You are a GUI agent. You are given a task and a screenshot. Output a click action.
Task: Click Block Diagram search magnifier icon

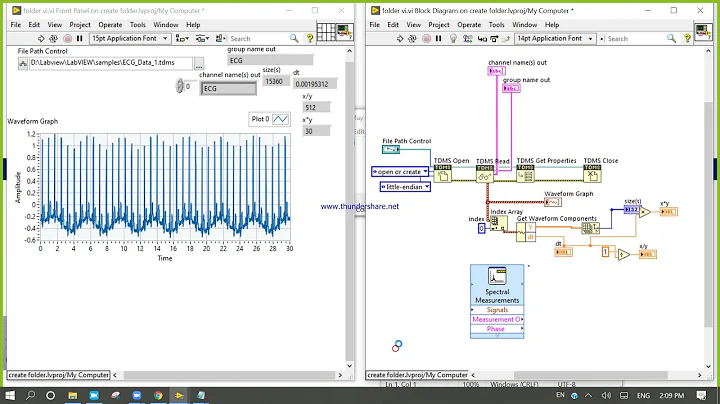pyautogui.click(x=671, y=39)
